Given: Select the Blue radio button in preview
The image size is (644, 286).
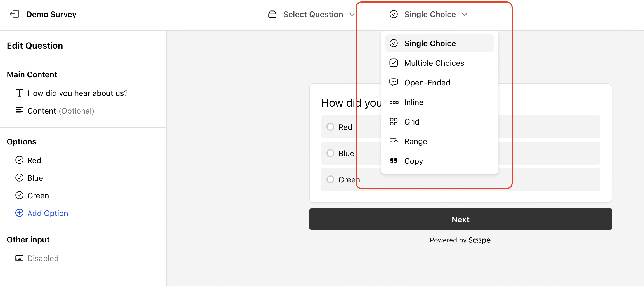Looking at the screenshot, I should (x=330, y=153).
